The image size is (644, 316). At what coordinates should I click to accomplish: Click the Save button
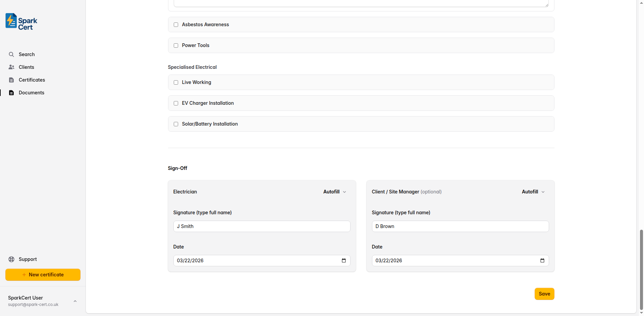[544, 294]
